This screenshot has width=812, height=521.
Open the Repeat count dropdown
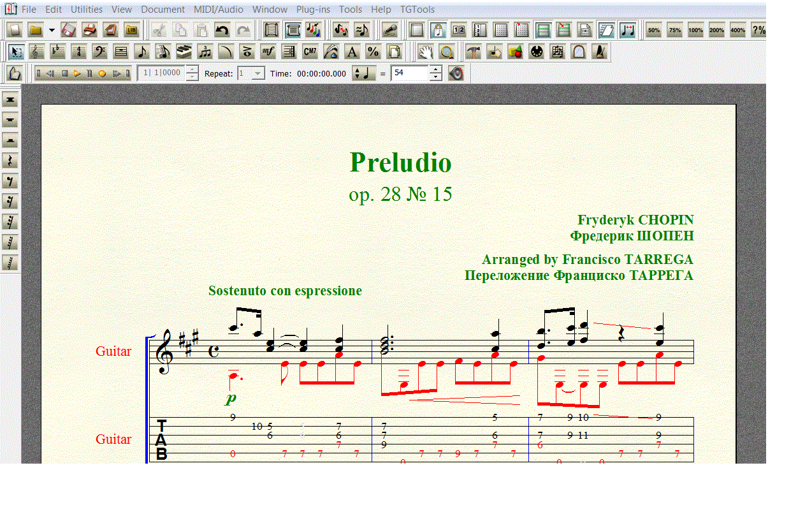[x=257, y=73]
